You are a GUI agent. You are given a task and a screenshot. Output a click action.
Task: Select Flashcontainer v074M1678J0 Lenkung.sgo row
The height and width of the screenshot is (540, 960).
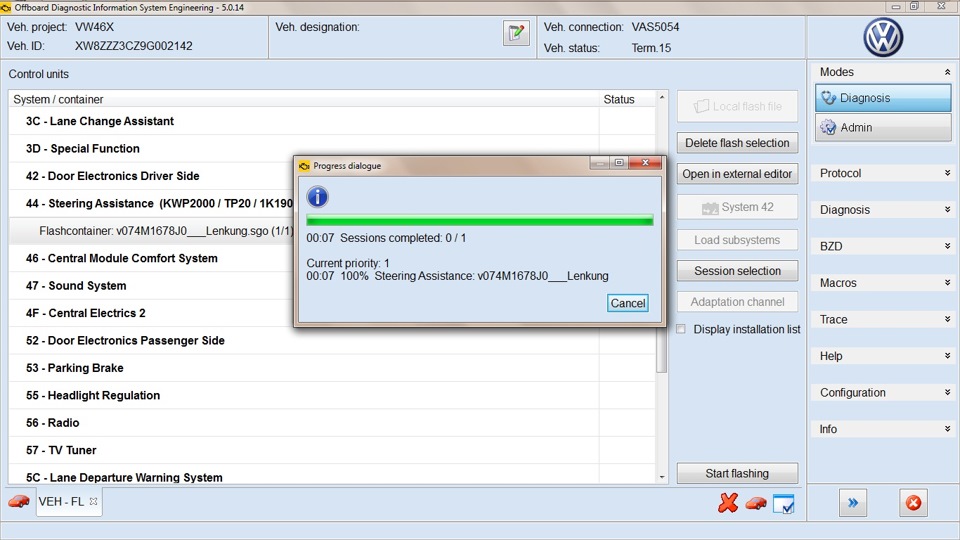(x=151, y=231)
